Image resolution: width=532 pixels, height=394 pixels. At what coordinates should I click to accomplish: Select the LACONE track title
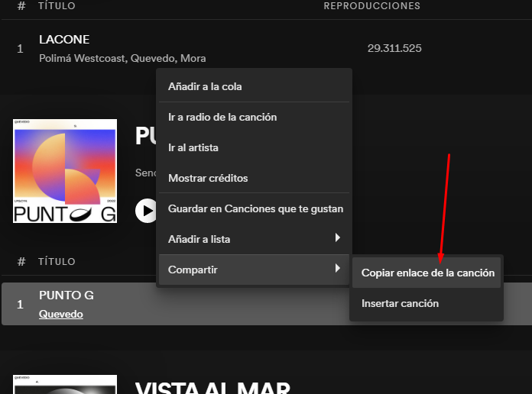tap(64, 40)
